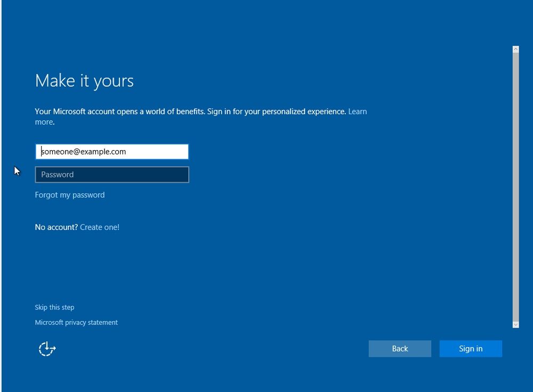Click the "No account?" text
Image resolution: width=533 pixels, height=392 pixels.
pyautogui.click(x=56, y=227)
